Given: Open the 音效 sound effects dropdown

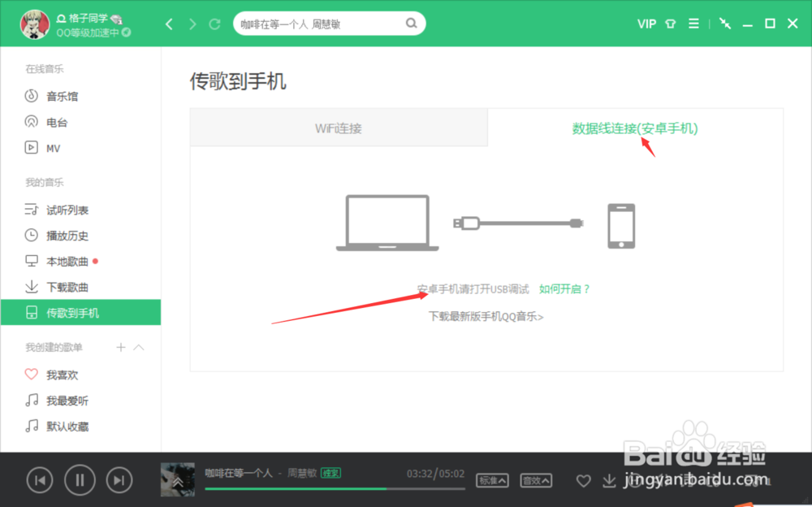Looking at the screenshot, I should click(536, 480).
